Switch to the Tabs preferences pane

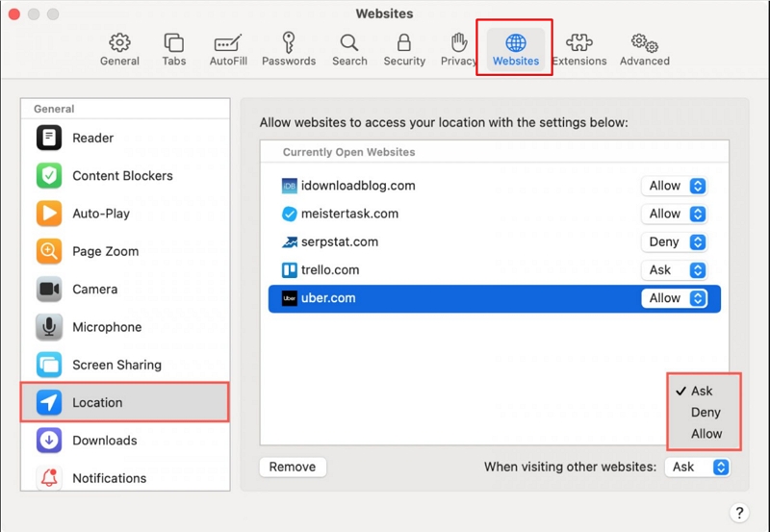click(174, 50)
